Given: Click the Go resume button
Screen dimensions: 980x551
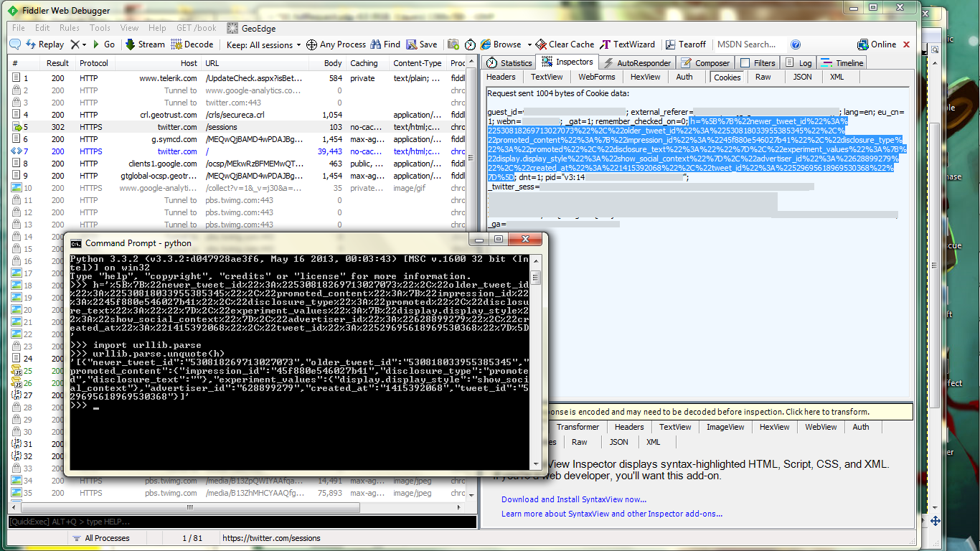Looking at the screenshot, I should pos(103,44).
